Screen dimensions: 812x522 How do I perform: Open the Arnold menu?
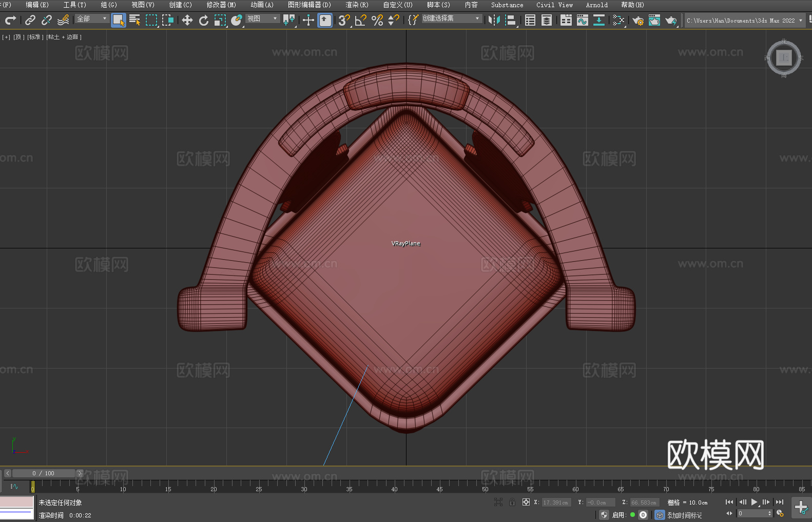pyautogui.click(x=597, y=5)
